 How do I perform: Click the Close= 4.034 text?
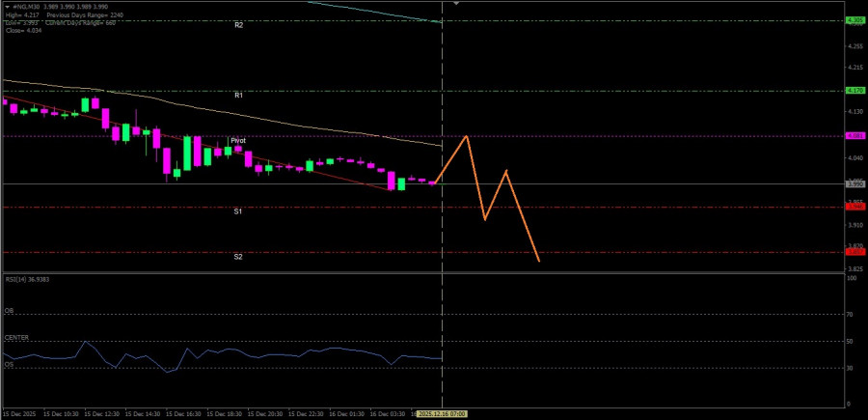[23, 31]
